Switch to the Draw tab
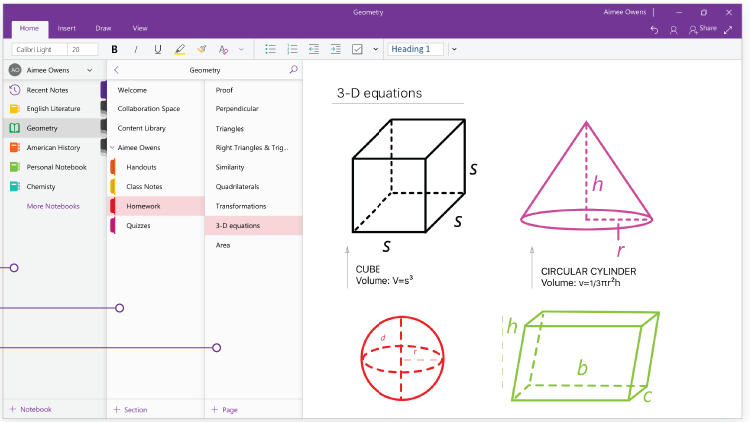 click(103, 29)
